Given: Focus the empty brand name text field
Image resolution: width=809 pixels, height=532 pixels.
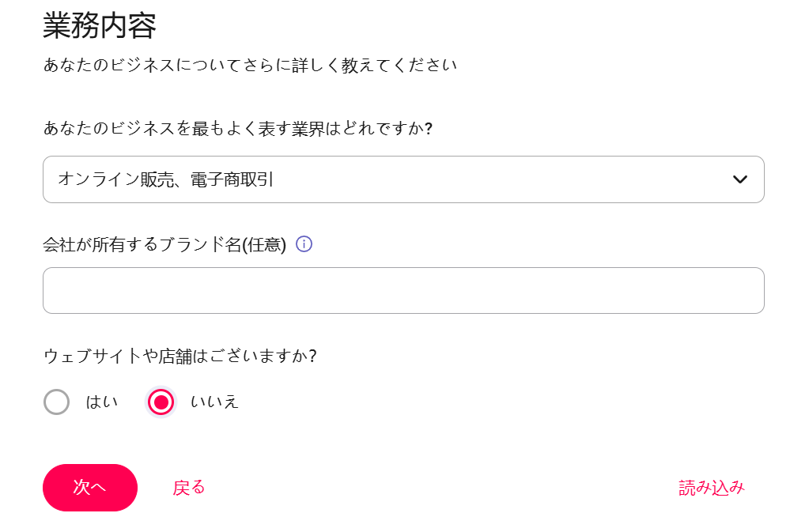Looking at the screenshot, I should click(403, 290).
